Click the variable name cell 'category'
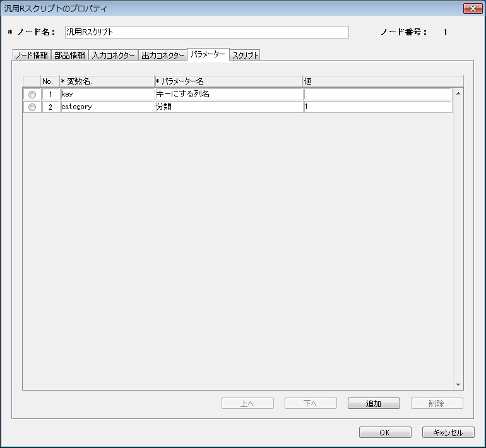Image resolution: width=486 pixels, height=448 pixels. pyautogui.click(x=107, y=107)
